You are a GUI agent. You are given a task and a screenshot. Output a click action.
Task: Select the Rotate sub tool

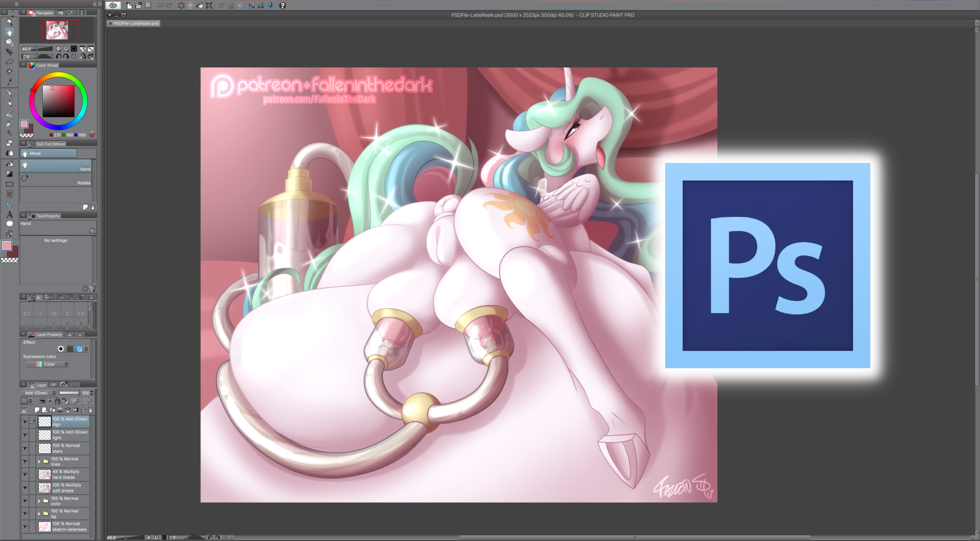[56, 180]
